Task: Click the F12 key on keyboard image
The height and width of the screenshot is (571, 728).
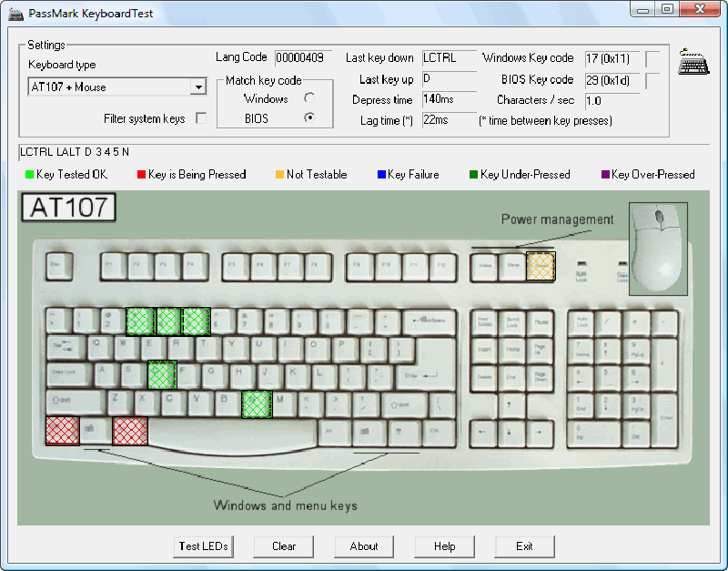Action: point(442,266)
